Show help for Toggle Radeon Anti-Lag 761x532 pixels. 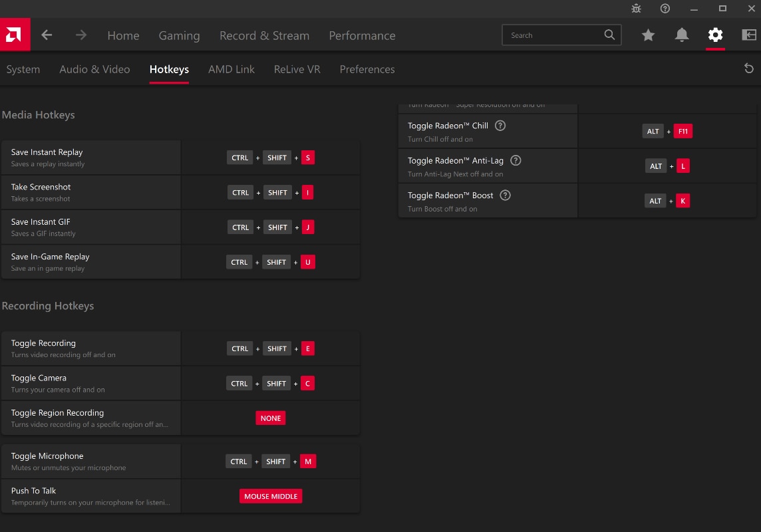pos(516,160)
